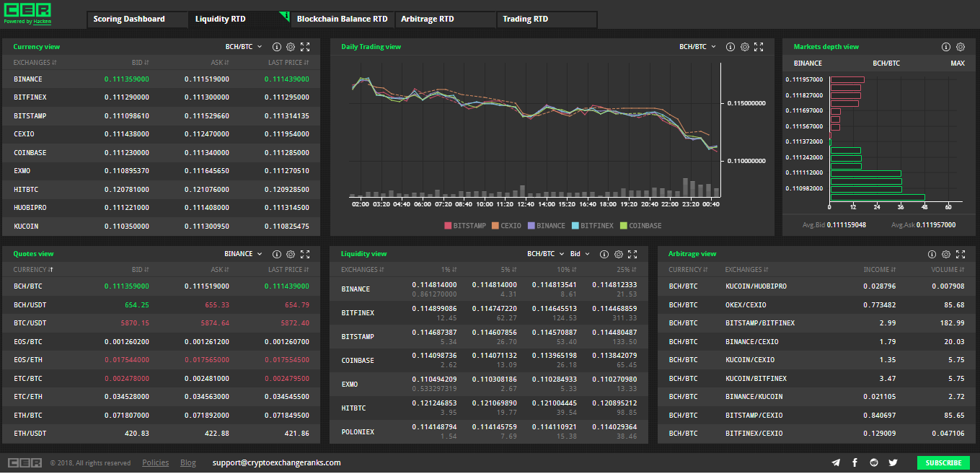Follow the Hacken link under logo
The height and width of the screenshot is (474, 980).
pyautogui.click(x=43, y=22)
